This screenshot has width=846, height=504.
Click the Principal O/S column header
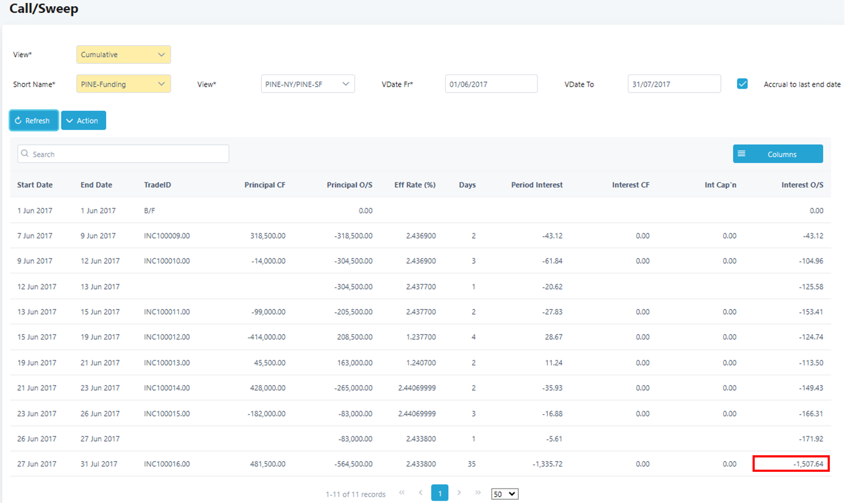coord(349,185)
